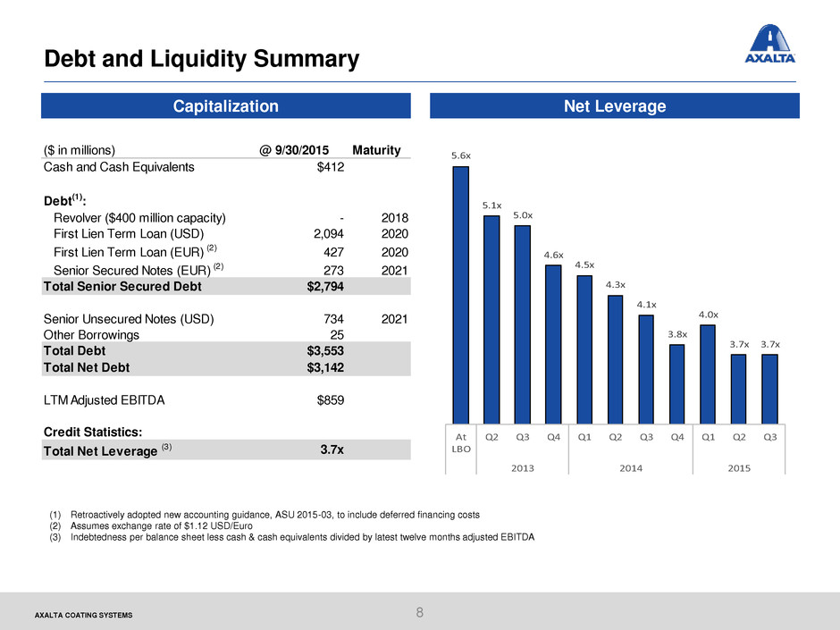Click the 2015 year label on axis
The height and width of the screenshot is (630, 840).
point(739,468)
